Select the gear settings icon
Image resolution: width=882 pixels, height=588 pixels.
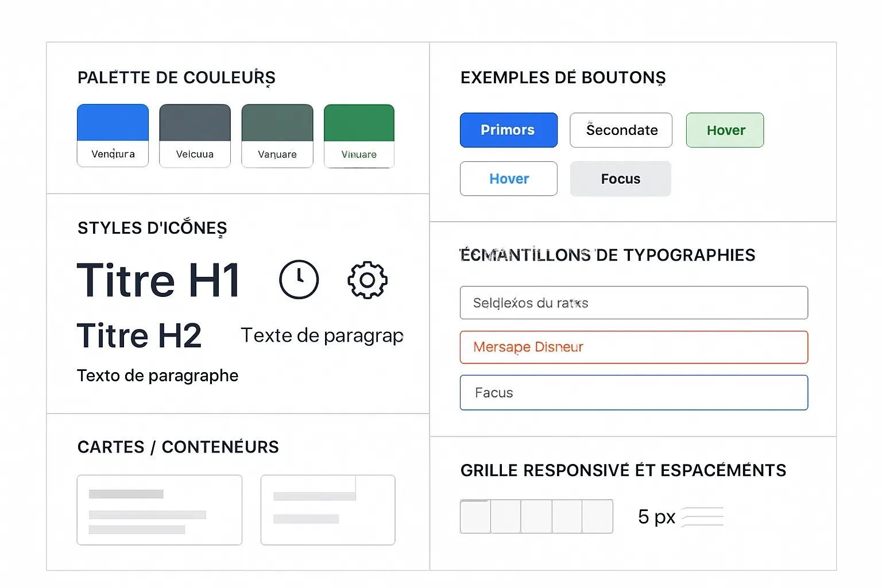pos(367,280)
